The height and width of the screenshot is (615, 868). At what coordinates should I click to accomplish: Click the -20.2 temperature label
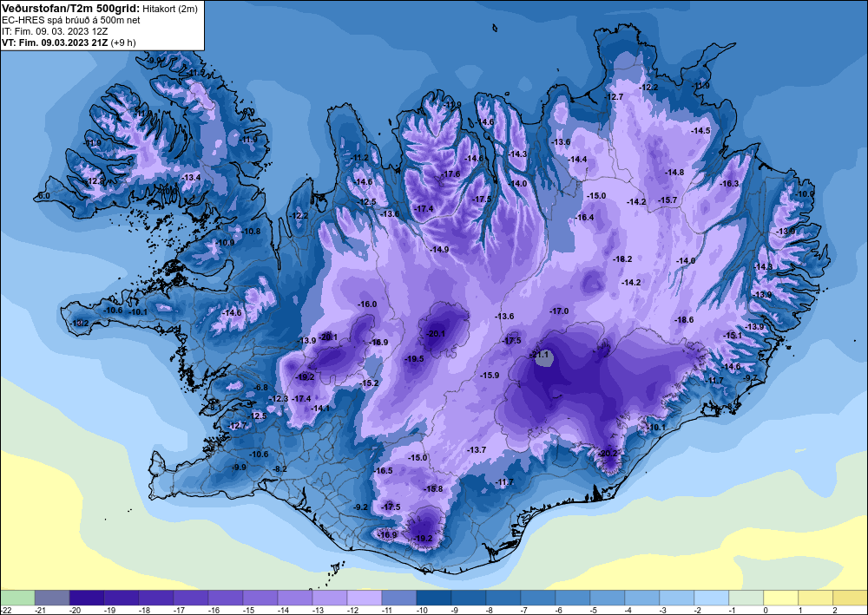click(608, 453)
